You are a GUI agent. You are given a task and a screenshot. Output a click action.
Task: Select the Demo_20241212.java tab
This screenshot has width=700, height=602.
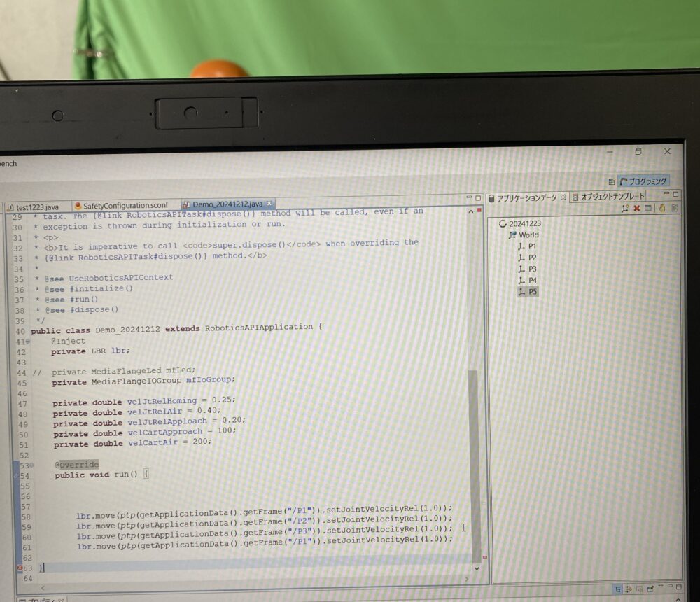point(227,204)
